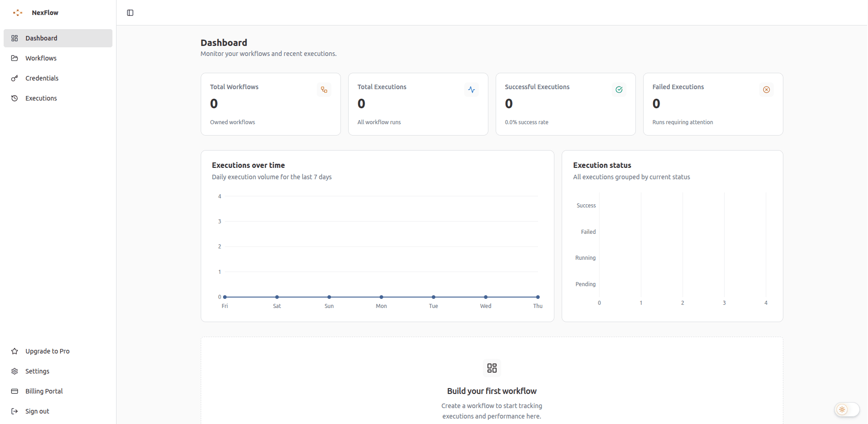
Task: Click 'Daily execution volume for the last 7 days'
Action: [x=272, y=177]
